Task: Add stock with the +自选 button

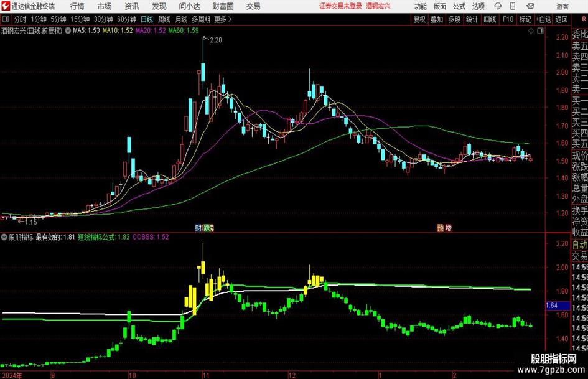Action: (x=544, y=19)
